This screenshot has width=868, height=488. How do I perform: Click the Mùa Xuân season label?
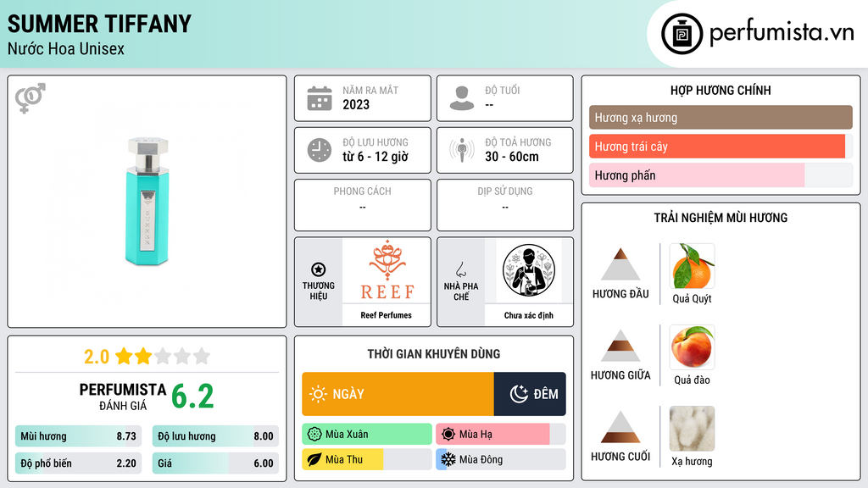347,435
